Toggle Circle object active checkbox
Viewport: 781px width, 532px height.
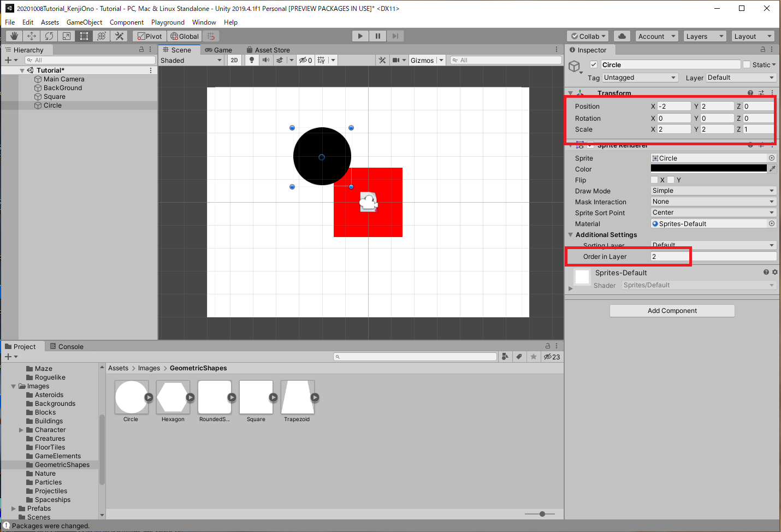[594, 64]
